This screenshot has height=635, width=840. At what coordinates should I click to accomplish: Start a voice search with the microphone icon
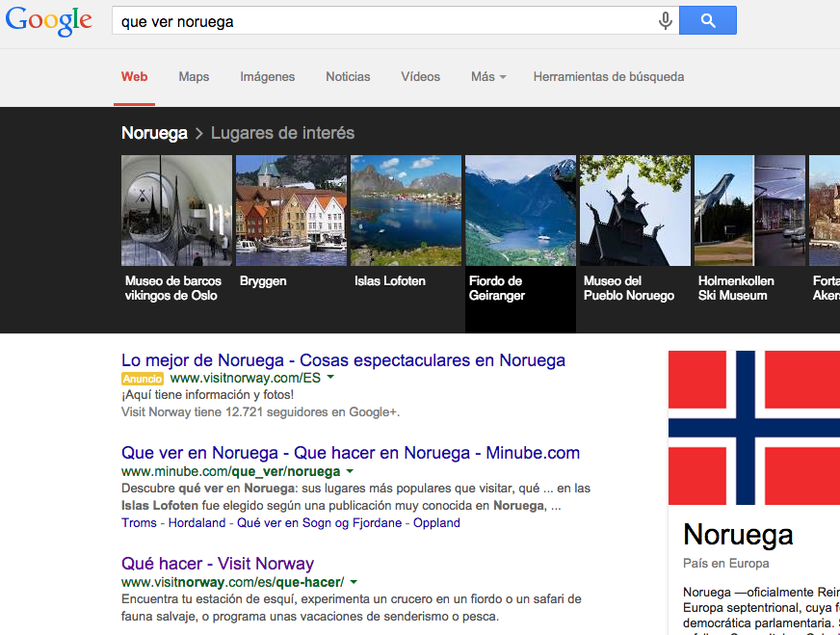click(x=666, y=19)
